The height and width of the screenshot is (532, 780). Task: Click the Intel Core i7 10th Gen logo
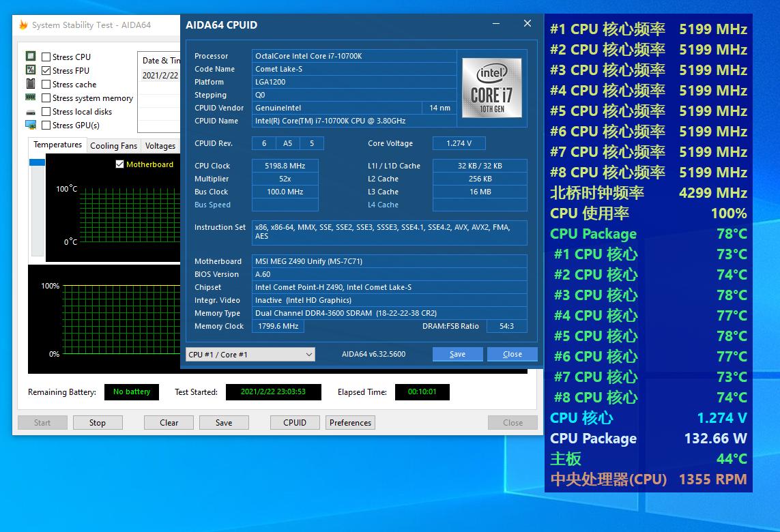click(492, 88)
